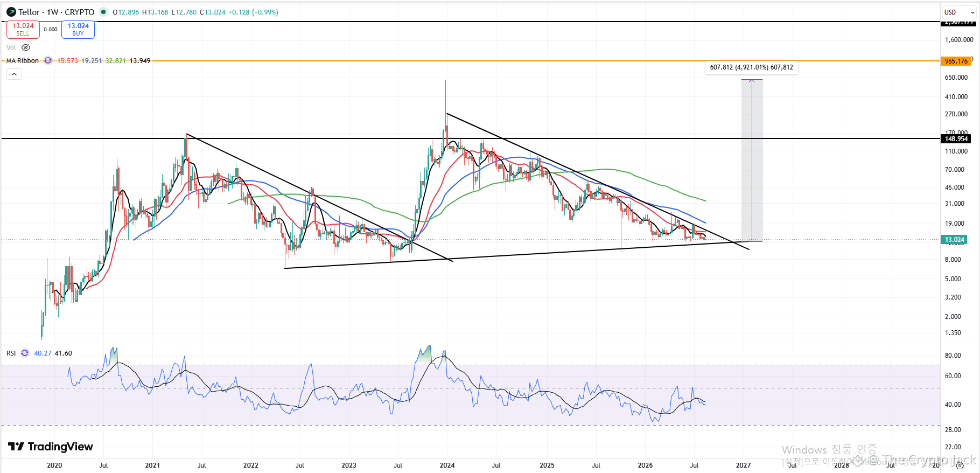
Task: Click the measurement tooltip 607.812 (4,921.01%)
Action: [x=751, y=67]
